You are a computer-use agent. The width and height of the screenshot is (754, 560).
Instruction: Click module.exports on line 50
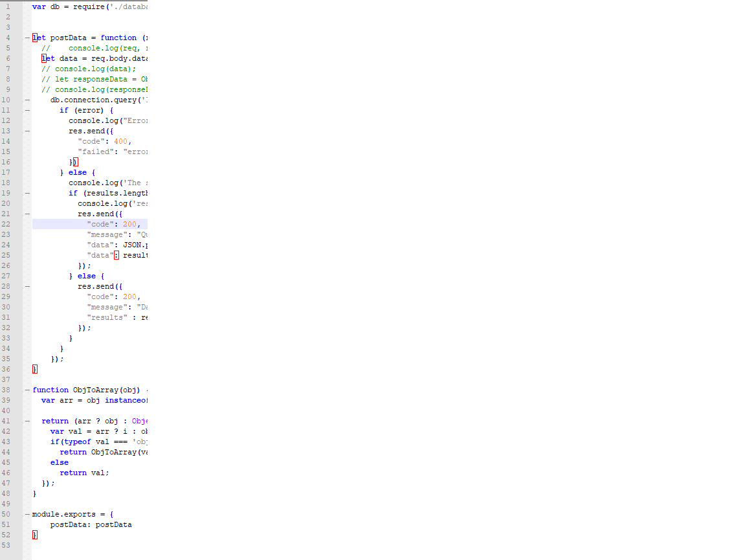click(x=64, y=514)
